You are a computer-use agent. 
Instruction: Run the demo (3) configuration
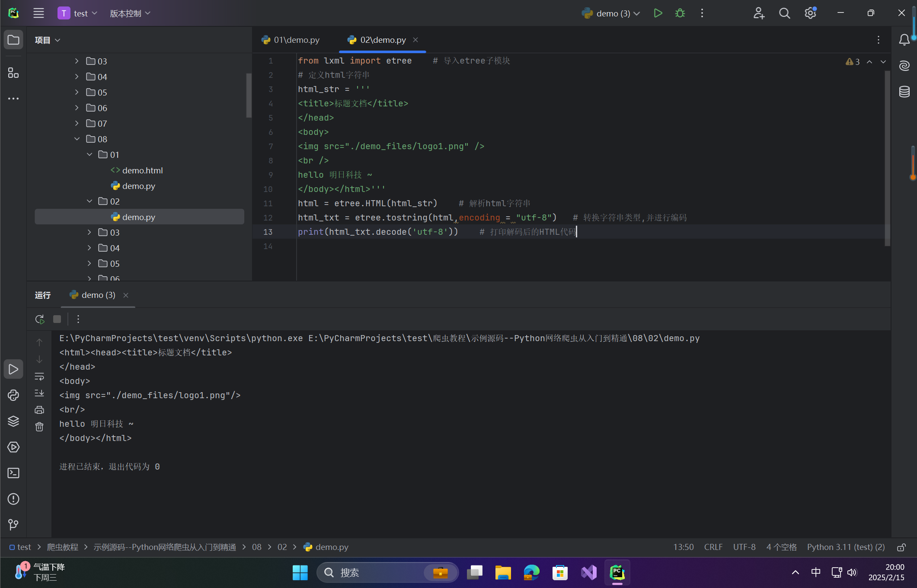tap(658, 13)
